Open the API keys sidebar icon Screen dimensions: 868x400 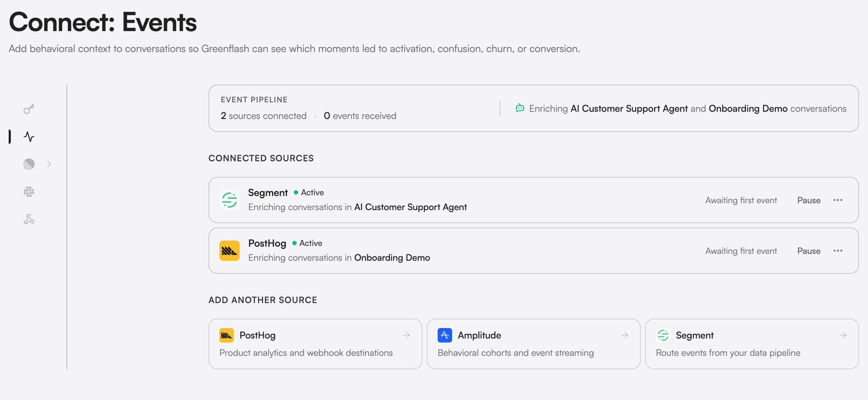pos(29,109)
